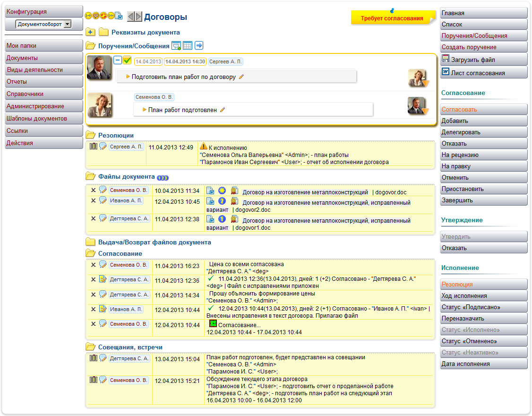Click the previous document arrow beside Договоры
Screen dimensions: 532x416
pyautogui.click(x=131, y=17)
